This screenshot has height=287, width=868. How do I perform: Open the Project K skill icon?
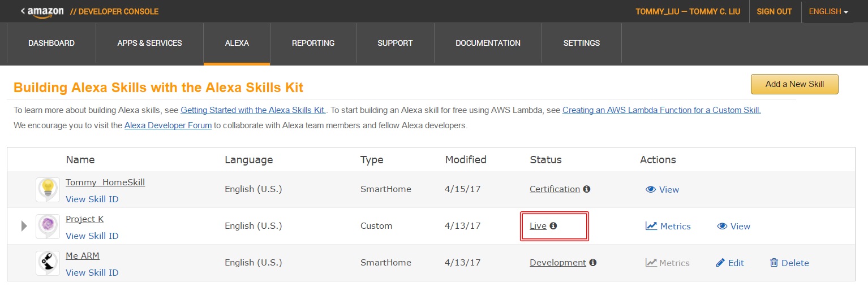point(48,226)
